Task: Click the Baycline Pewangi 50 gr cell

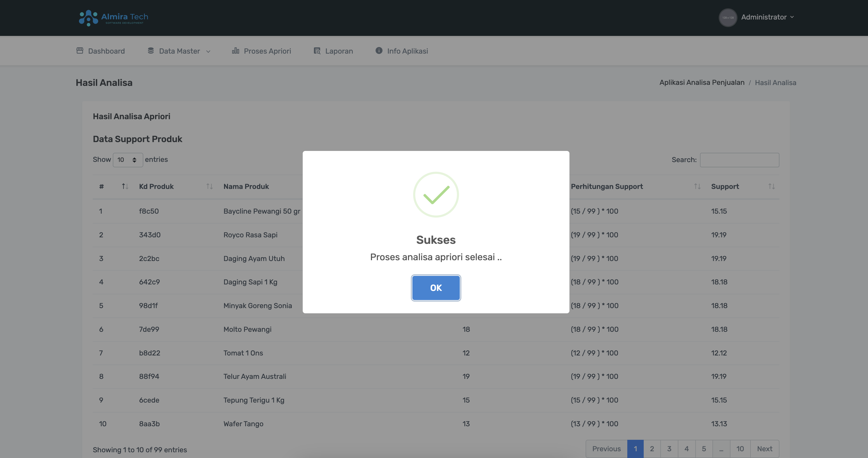Action: tap(262, 211)
